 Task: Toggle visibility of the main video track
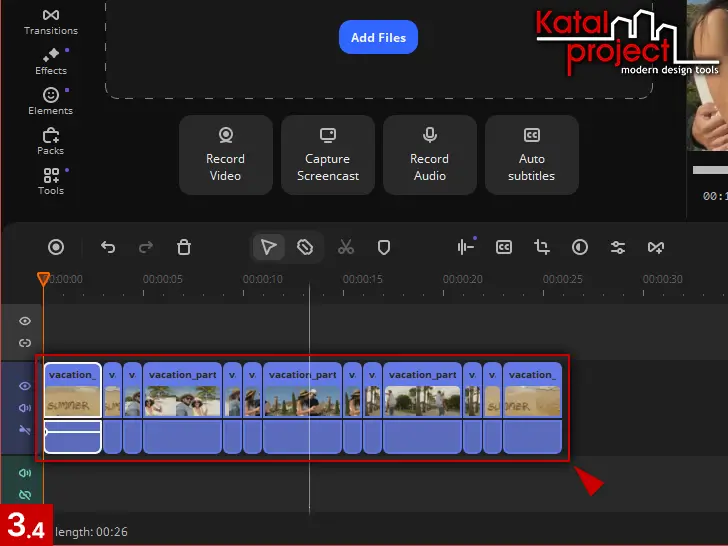coord(25,386)
